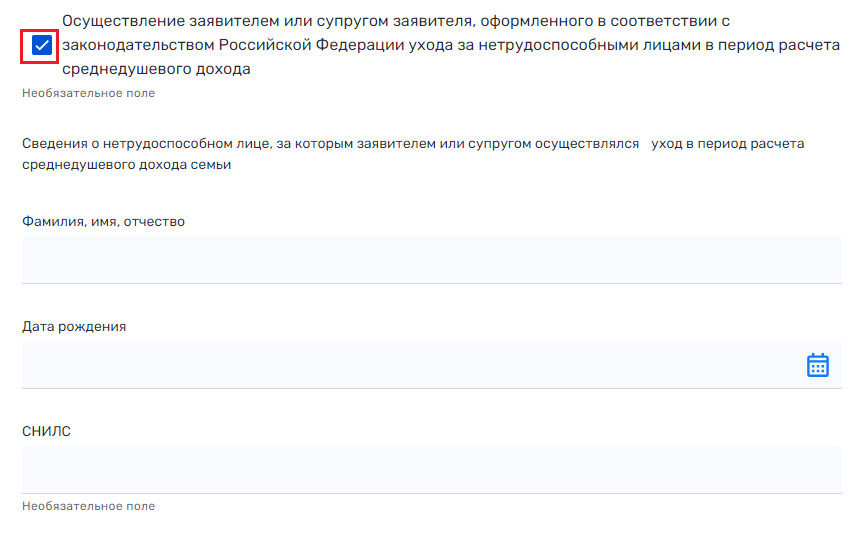864x535 pixels.
Task: Uncheck the care for disabled persons checkbox
Action: point(41,45)
